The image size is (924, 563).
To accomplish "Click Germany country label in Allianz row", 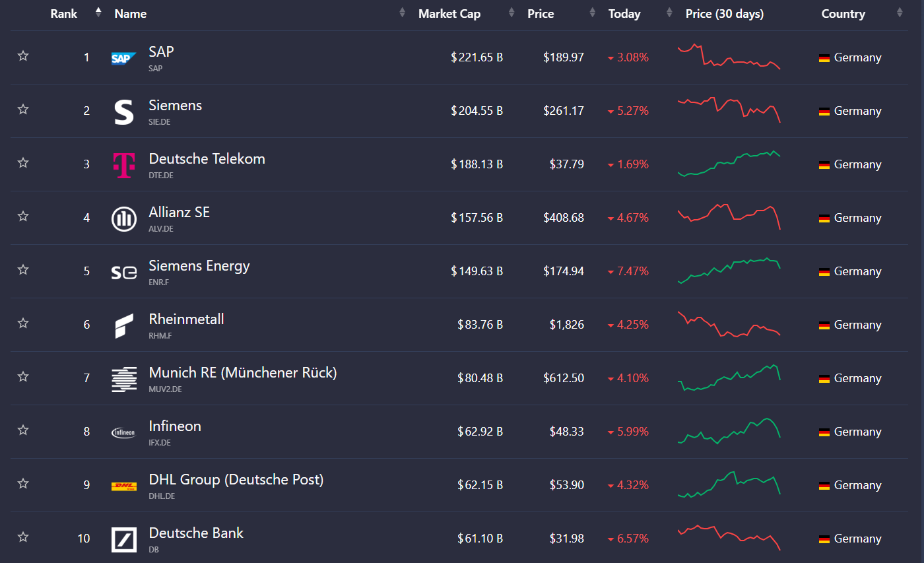I will coord(858,218).
